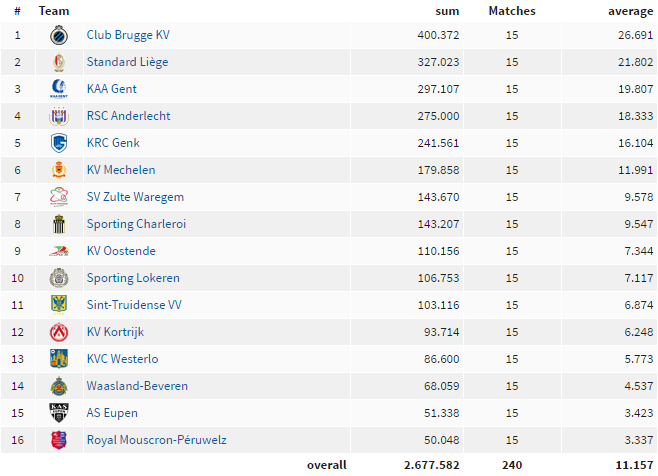Click the sum column header
This screenshot has width=658, height=476.
click(x=447, y=11)
